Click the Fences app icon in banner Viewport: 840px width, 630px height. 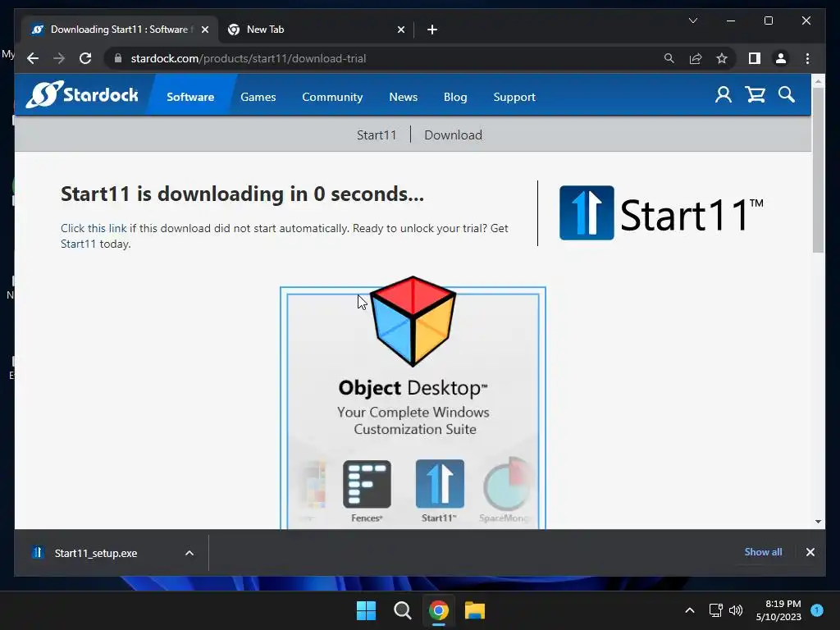click(x=367, y=484)
